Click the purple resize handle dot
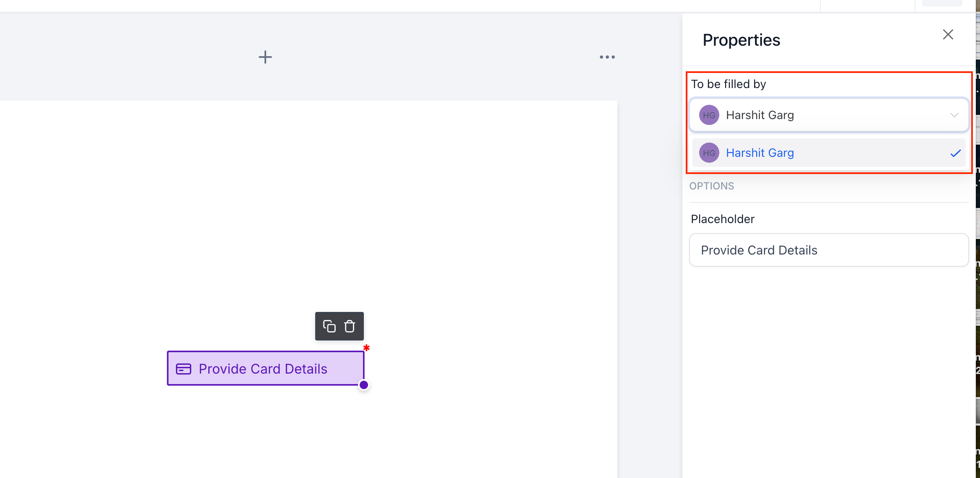The width and height of the screenshot is (980, 478). (x=363, y=384)
